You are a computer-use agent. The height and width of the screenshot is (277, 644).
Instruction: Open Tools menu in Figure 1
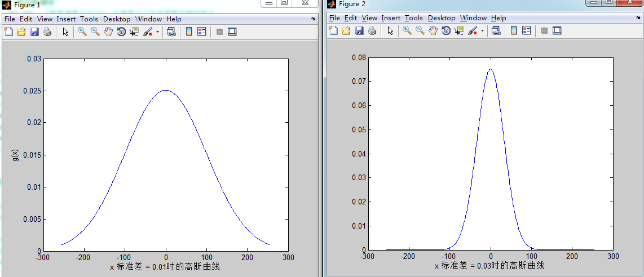(89, 19)
